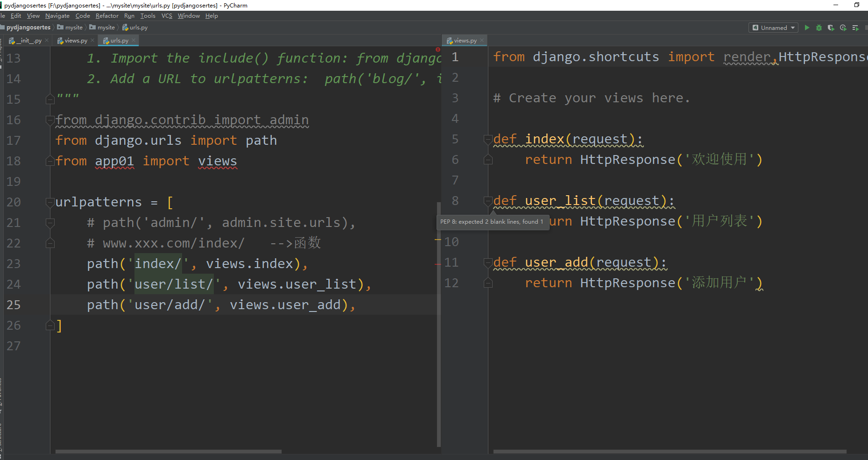Click the red error indicator above urls.py scrollbar
This screenshot has width=868, height=460.
[x=438, y=50]
